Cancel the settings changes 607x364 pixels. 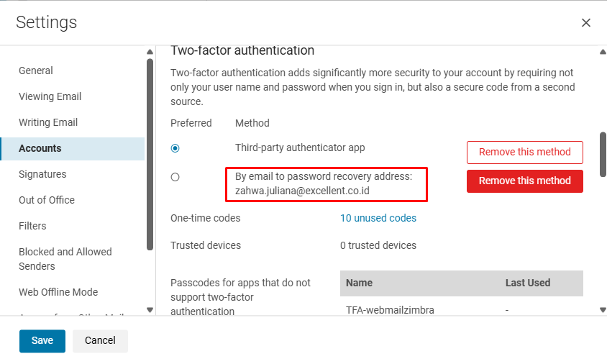click(100, 341)
